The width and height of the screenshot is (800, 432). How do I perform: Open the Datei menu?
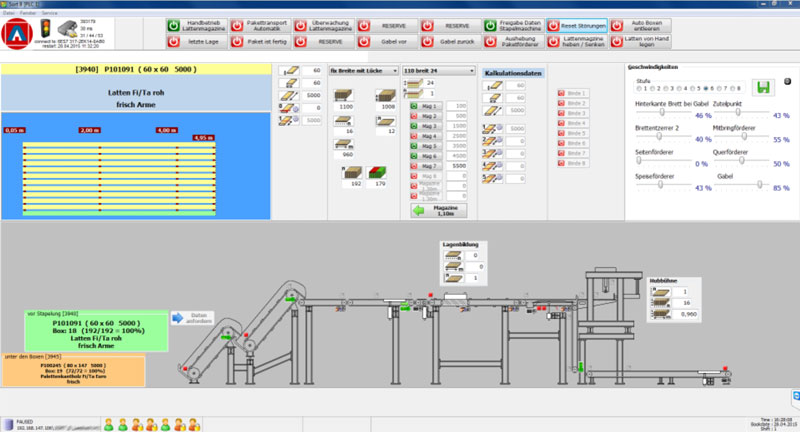point(9,10)
